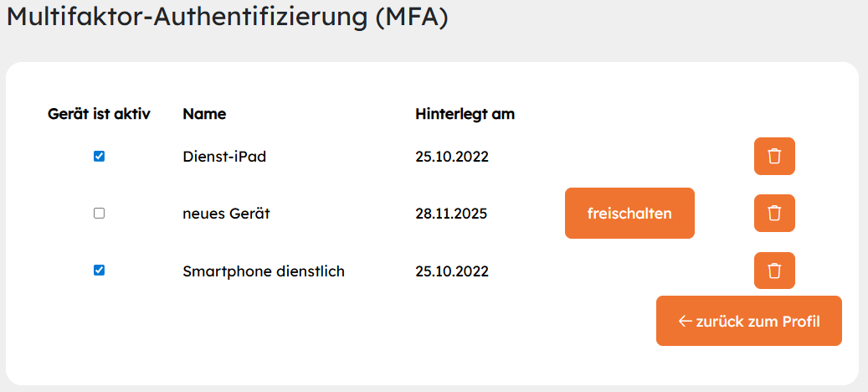Click the 28.11.2025 date entry

pyautogui.click(x=451, y=214)
